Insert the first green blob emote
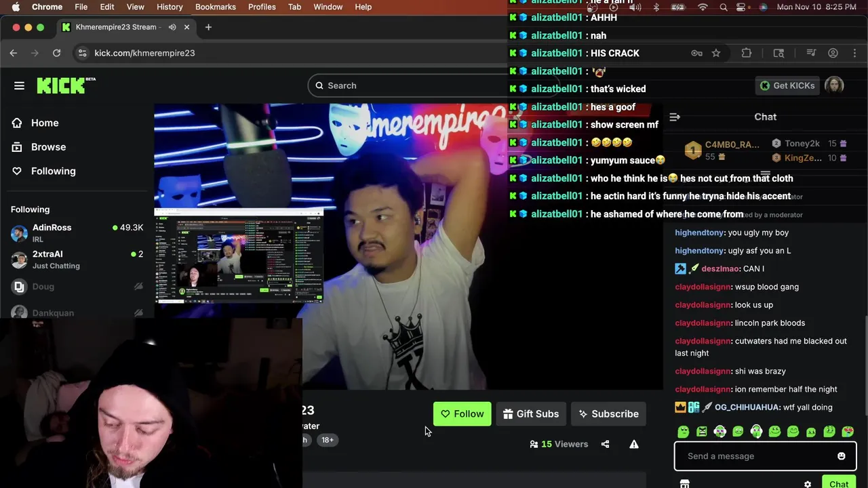Image resolution: width=868 pixels, height=488 pixels. point(684,432)
